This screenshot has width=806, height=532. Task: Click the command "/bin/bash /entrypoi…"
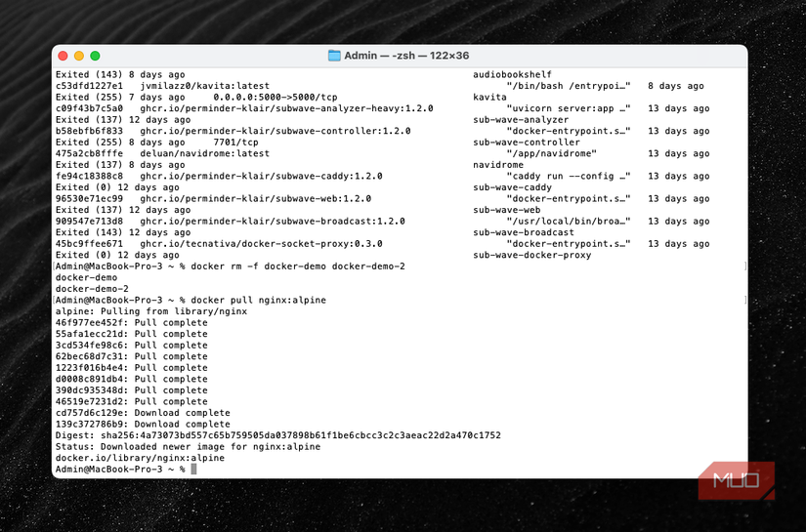click(x=569, y=86)
